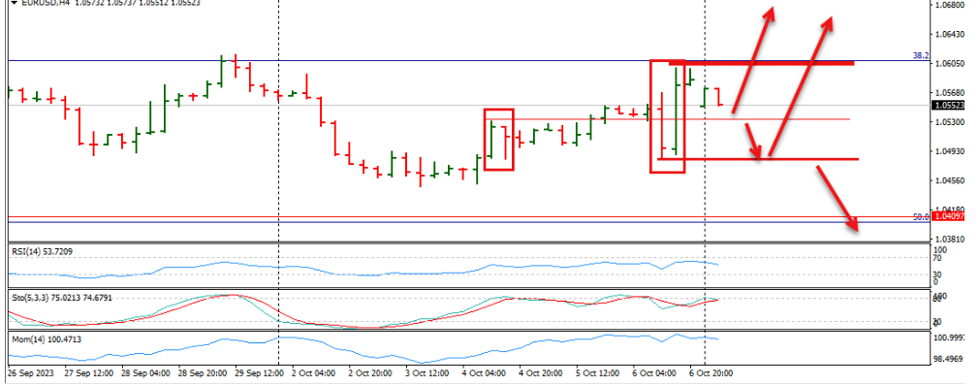Click the 100.9997 value on Momentum scale
This screenshot has width=980, height=386.
click(x=948, y=338)
